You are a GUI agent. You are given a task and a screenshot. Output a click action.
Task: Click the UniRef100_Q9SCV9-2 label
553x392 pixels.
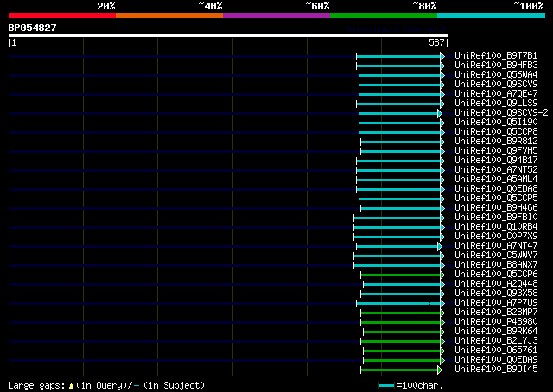pyautogui.click(x=501, y=113)
